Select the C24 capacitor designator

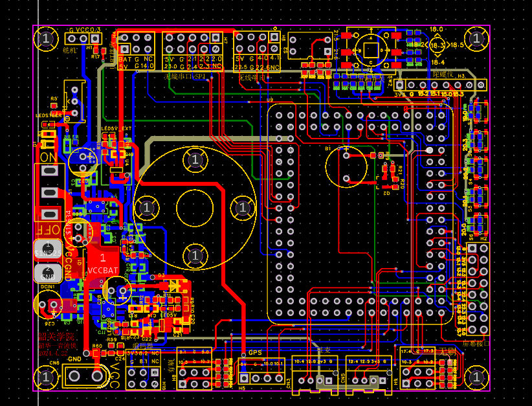tap(120, 359)
